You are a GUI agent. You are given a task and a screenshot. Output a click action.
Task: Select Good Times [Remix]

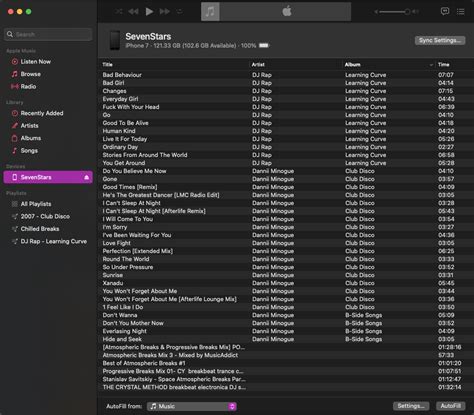click(x=286, y=187)
